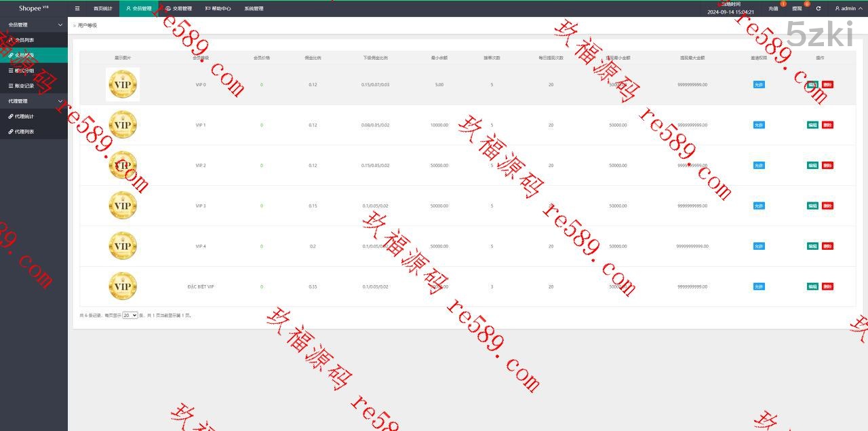Switch to the 交易管理 top tab
Viewport: 868px width, 431px height.
point(179,9)
